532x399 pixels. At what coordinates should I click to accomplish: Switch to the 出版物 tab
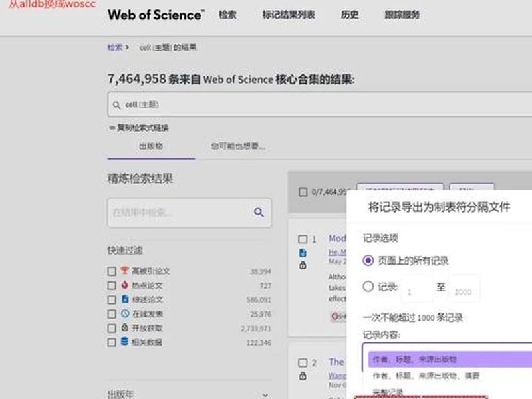point(151,146)
